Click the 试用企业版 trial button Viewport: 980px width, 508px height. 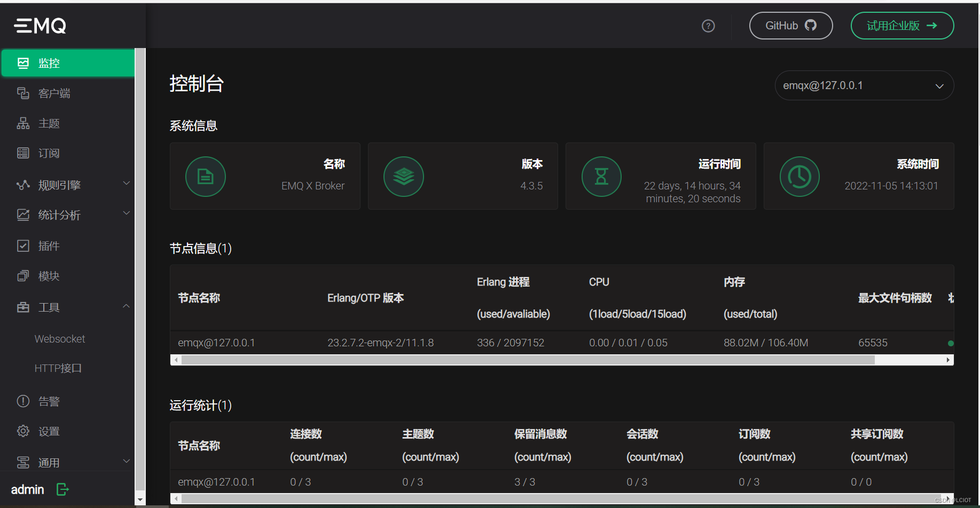point(902,26)
